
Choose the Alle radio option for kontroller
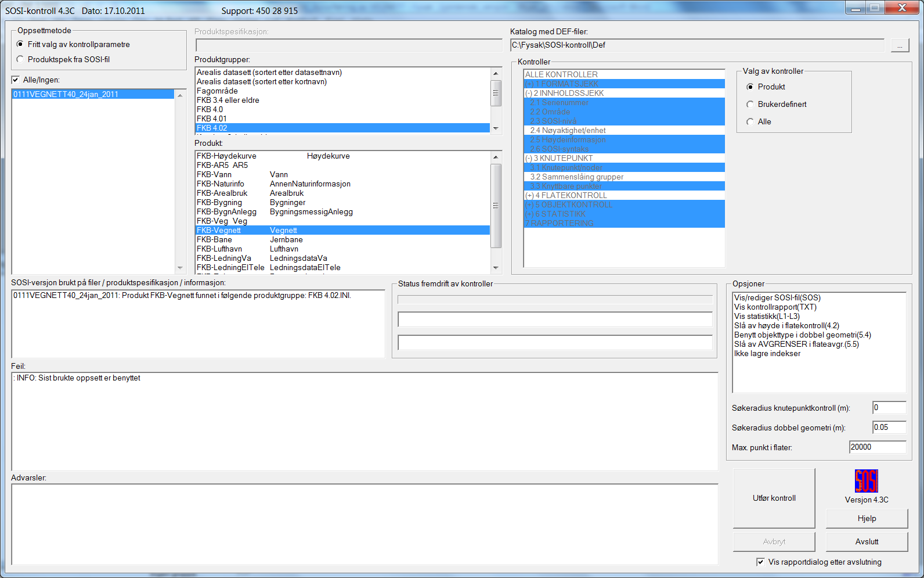(750, 121)
